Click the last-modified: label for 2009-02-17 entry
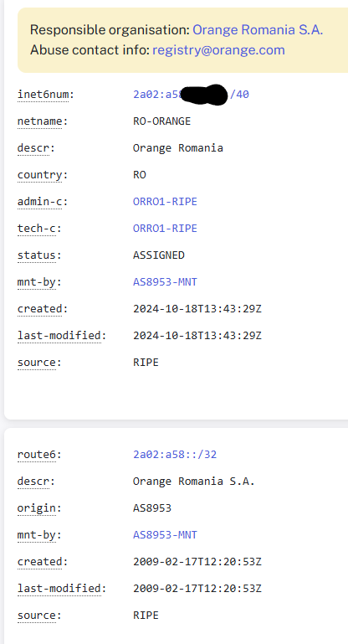The width and height of the screenshot is (348, 644). [x=62, y=589]
